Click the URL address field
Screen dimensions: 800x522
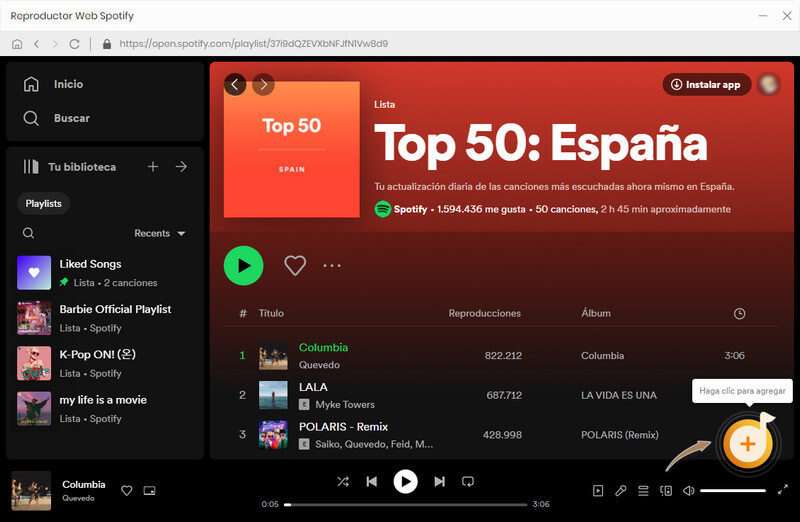pyautogui.click(x=254, y=44)
